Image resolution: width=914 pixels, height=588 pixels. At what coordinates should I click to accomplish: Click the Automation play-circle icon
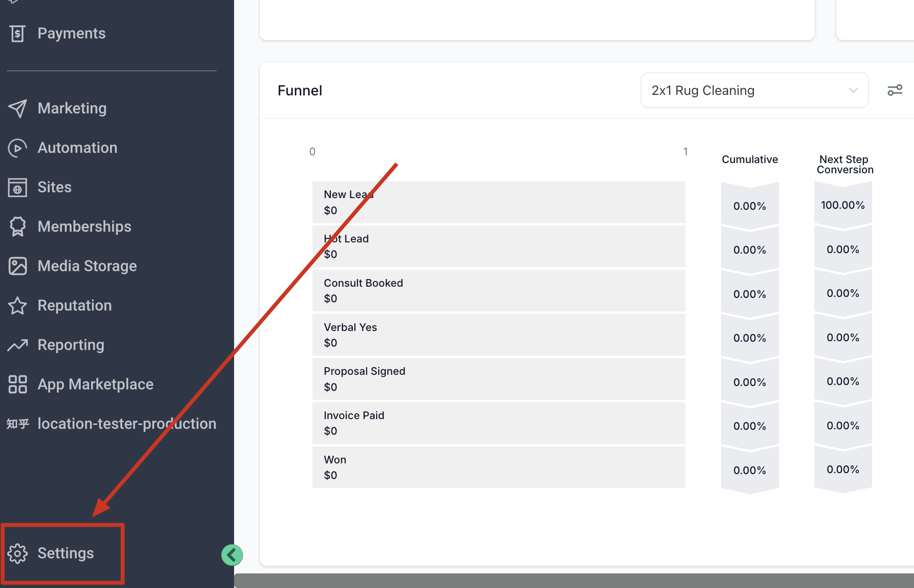coord(18,147)
